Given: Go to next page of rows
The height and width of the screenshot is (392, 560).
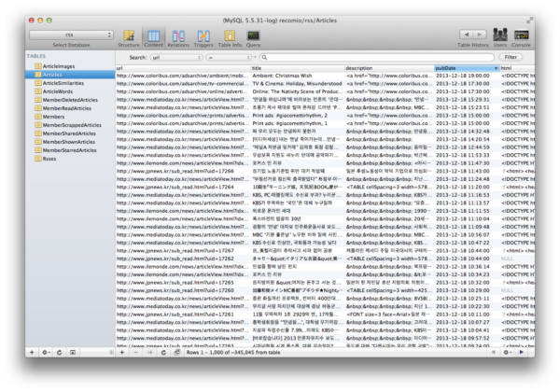Looking at the screenshot, I should click(x=521, y=352).
